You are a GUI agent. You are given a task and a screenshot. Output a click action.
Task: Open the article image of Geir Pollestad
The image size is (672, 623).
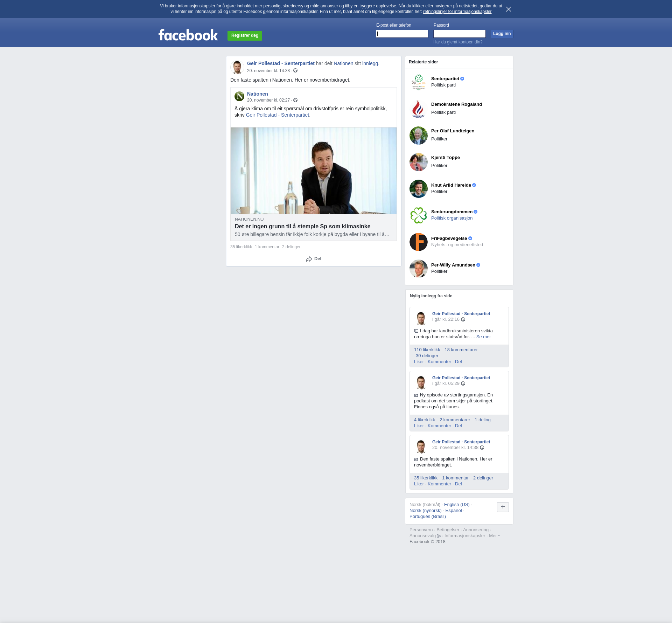(314, 171)
